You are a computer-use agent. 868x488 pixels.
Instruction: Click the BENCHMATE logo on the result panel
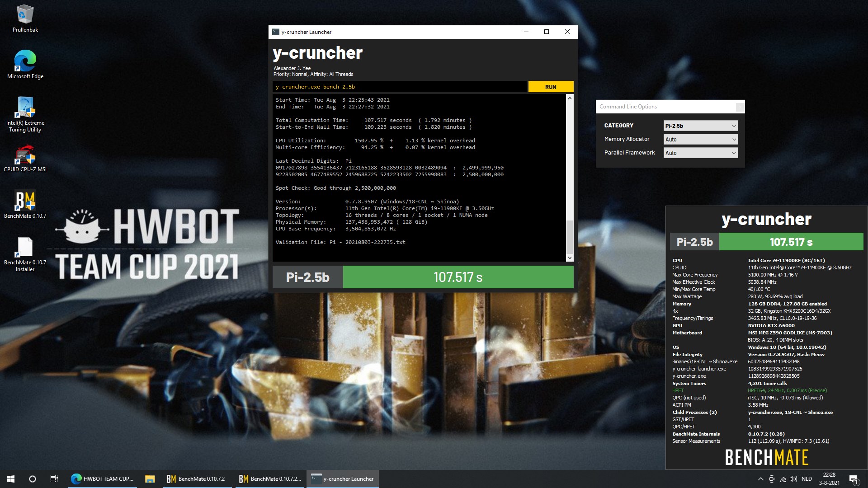[767, 457]
